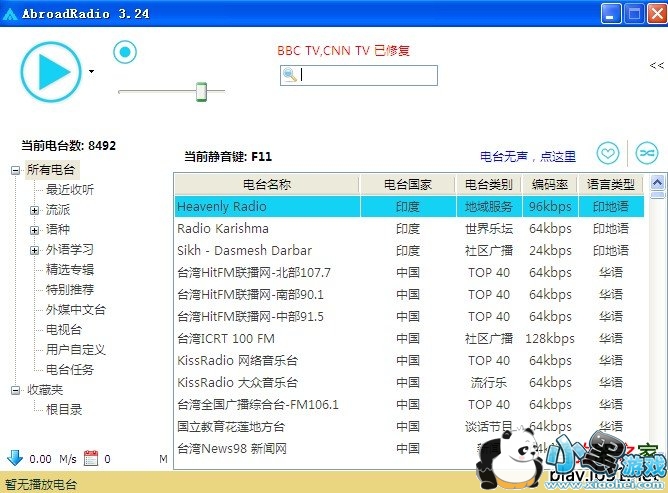Select 外媒中文台 tree item
This screenshot has height=493, width=668.
tap(76, 310)
